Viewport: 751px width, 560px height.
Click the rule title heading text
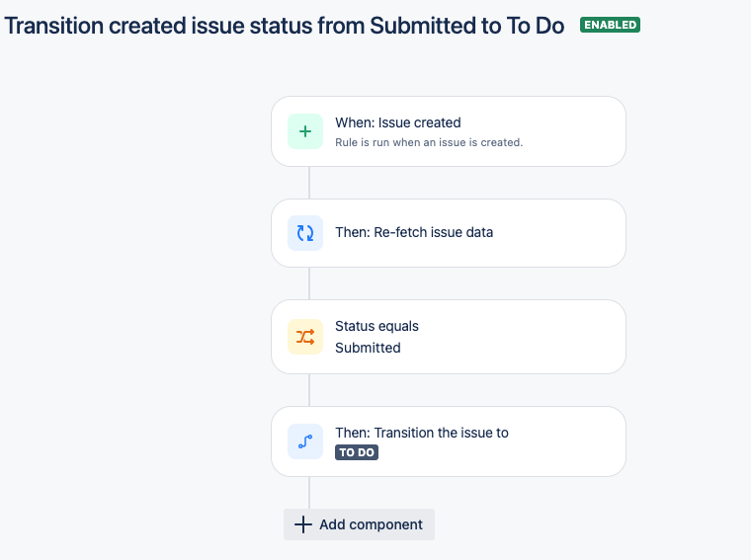click(285, 26)
